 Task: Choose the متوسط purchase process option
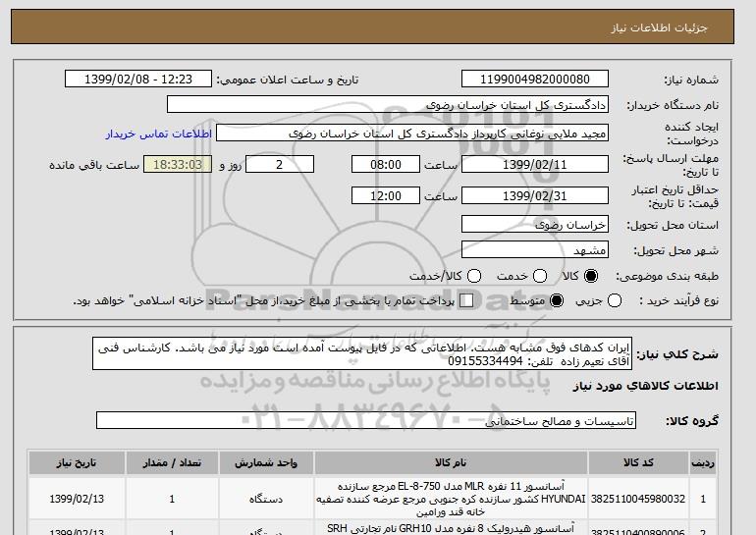557,300
